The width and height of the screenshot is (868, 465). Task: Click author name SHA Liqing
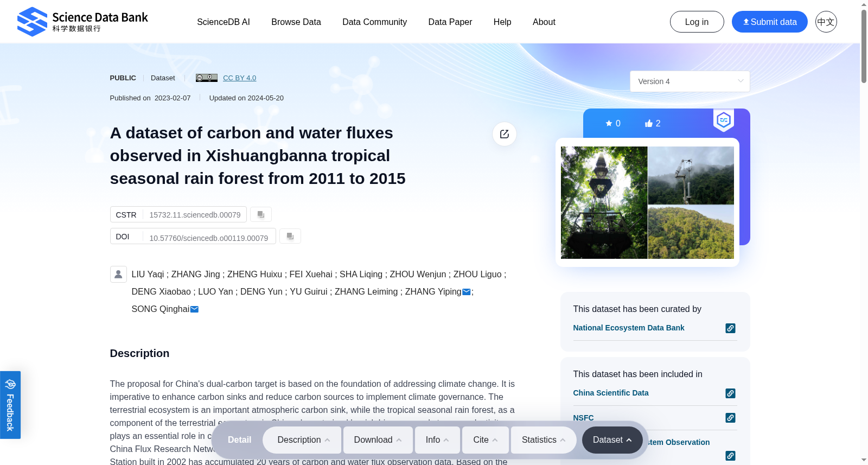click(x=361, y=275)
